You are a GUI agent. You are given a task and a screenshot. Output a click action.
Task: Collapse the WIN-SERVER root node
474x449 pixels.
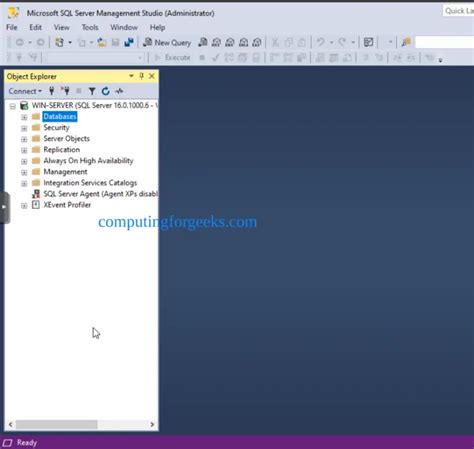13,106
